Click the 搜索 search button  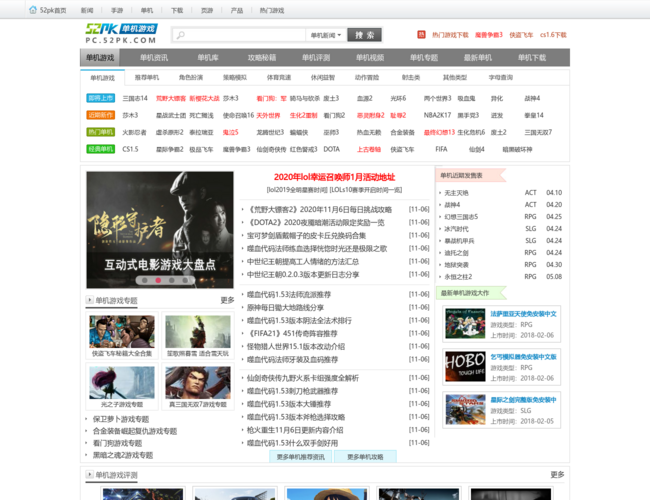click(364, 35)
